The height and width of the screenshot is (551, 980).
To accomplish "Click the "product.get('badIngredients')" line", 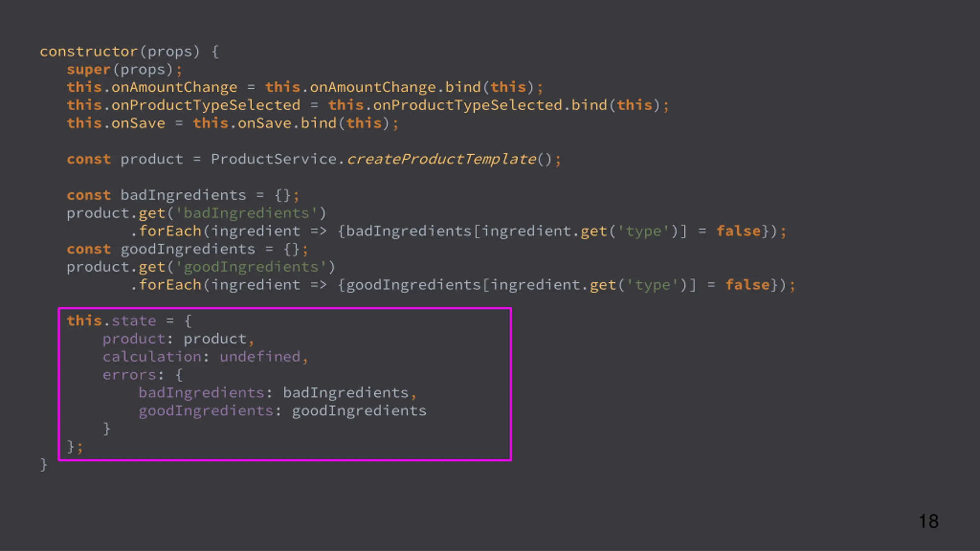I will coord(196,214).
